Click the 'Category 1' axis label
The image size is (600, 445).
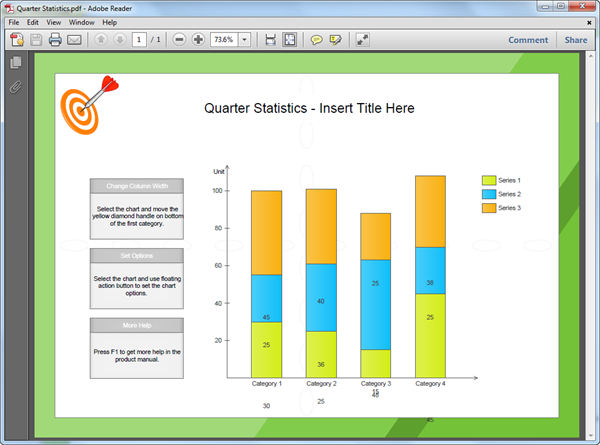tap(267, 383)
